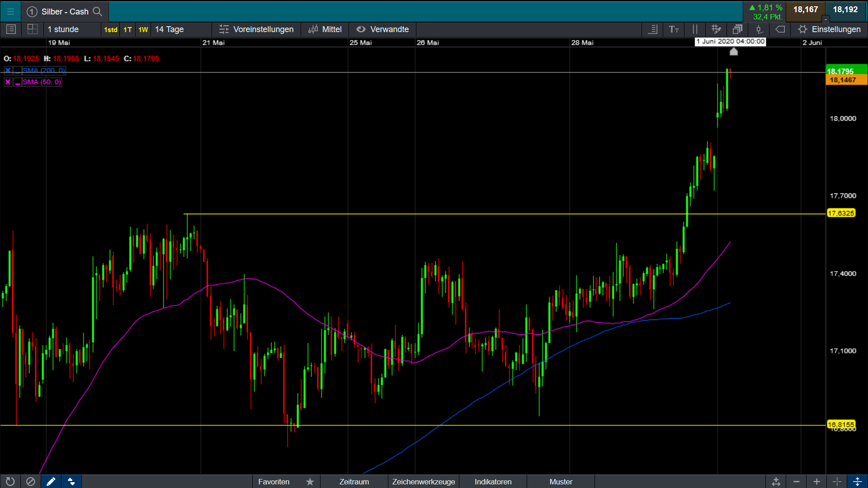Open the Zeichenwerkzeuge tab
Viewport: 868px width, 488px height.
(x=423, y=482)
